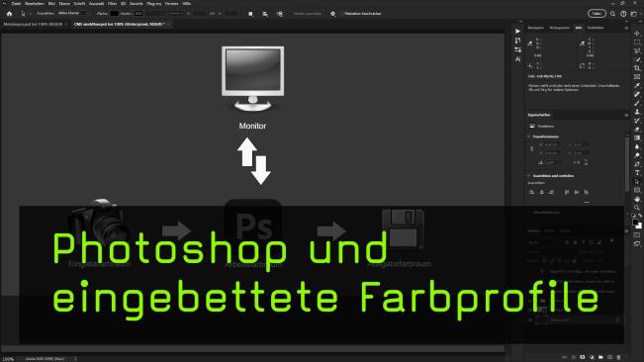This screenshot has height=362, width=644.
Task: Open the Datei menu
Action: [x=16, y=3]
